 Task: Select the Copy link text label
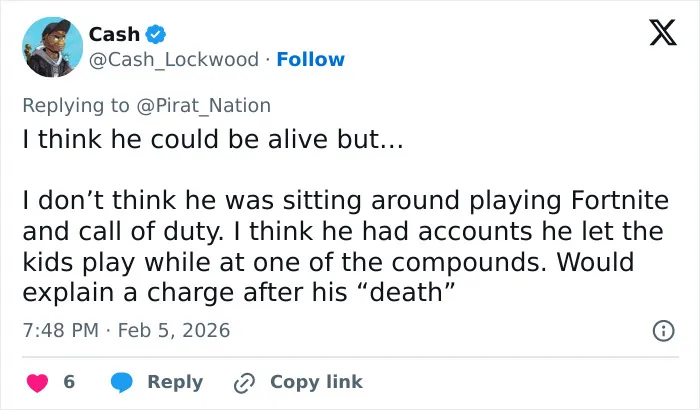pos(316,382)
